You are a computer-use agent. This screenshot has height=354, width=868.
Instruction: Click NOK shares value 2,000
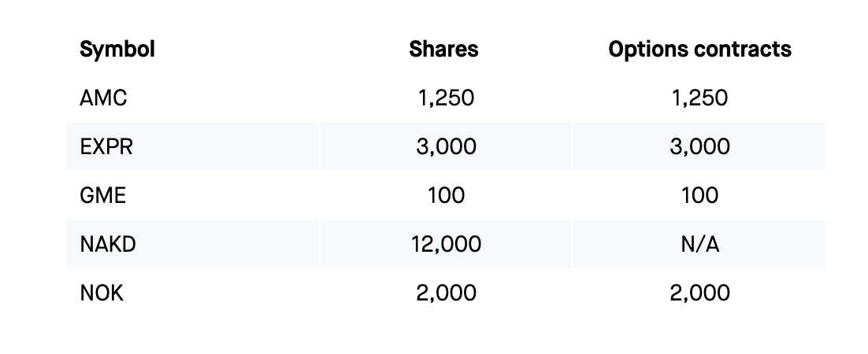446,293
